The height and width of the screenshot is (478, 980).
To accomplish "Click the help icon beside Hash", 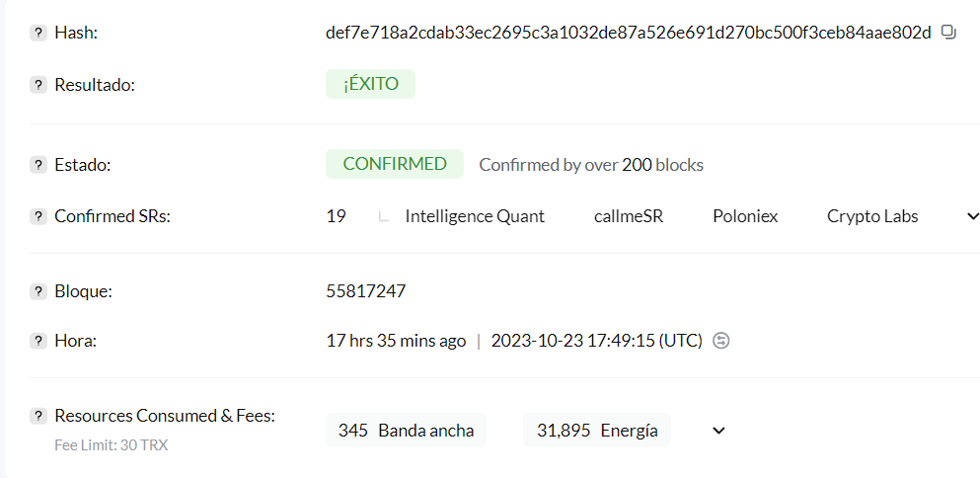I will tap(38, 33).
